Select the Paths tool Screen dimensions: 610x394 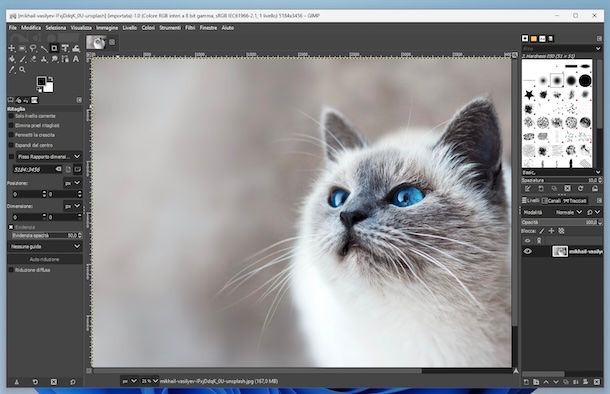[65, 59]
